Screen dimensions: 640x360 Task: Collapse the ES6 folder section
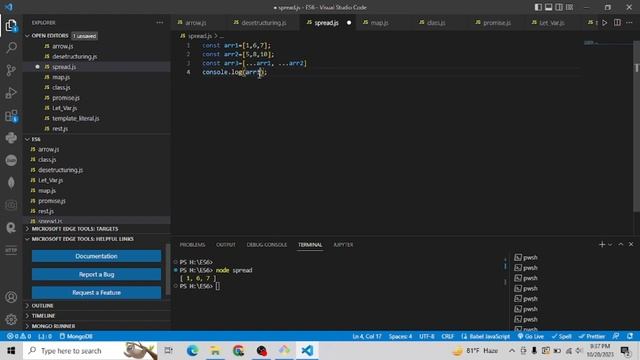pyautogui.click(x=97, y=139)
